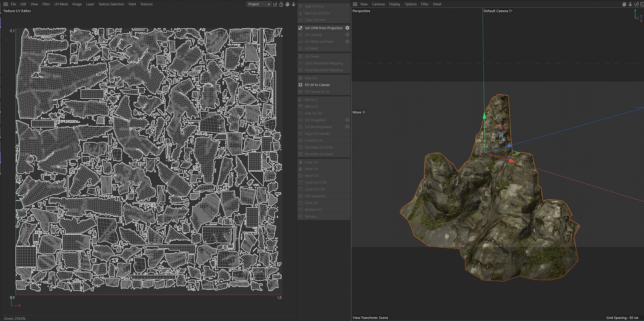The image size is (644, 321).
Task: Open UV Rectangularize gear settings
Action: [x=347, y=127]
